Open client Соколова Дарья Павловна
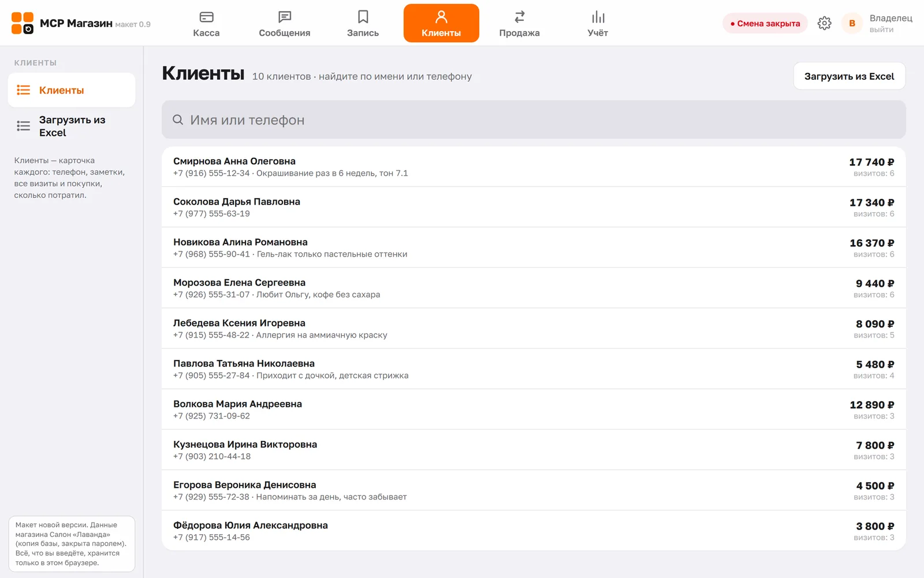This screenshot has width=924, height=578. coord(534,207)
